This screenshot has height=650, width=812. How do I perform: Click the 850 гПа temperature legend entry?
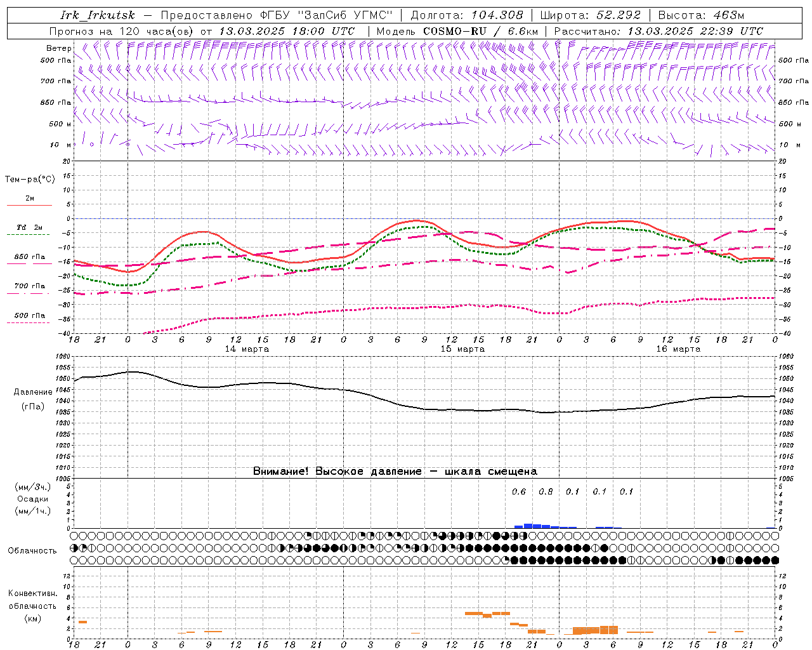[x=29, y=259]
